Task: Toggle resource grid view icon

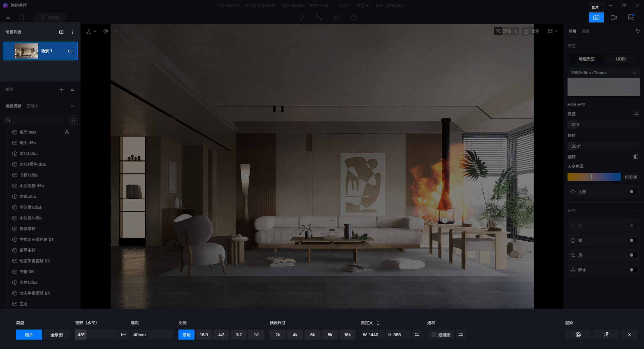Action: (x=73, y=120)
